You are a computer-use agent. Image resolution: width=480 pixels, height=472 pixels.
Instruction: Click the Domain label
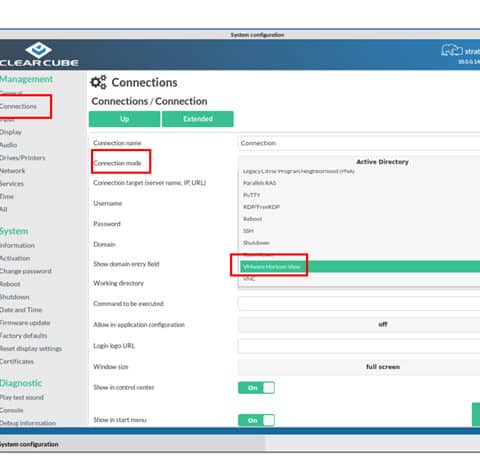(x=104, y=244)
